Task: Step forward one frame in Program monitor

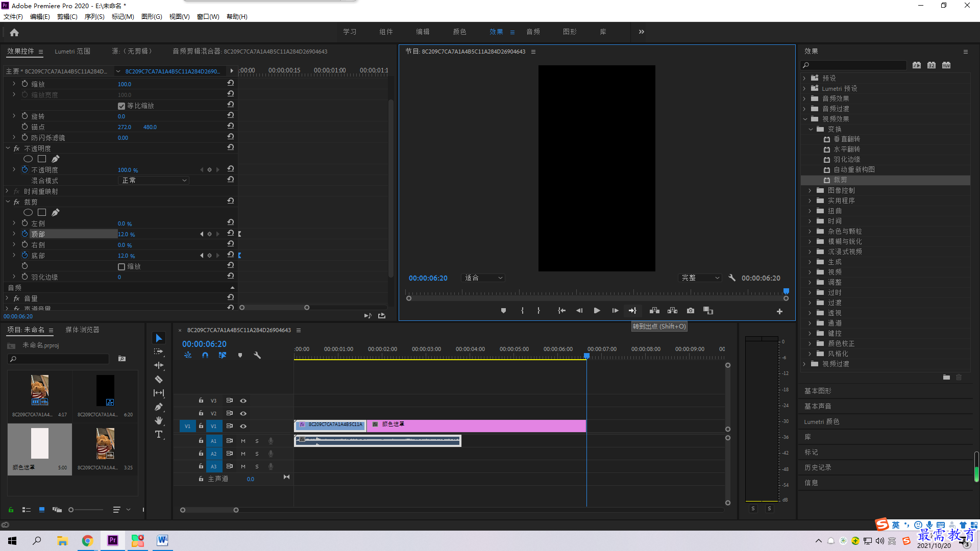Action: tap(615, 311)
